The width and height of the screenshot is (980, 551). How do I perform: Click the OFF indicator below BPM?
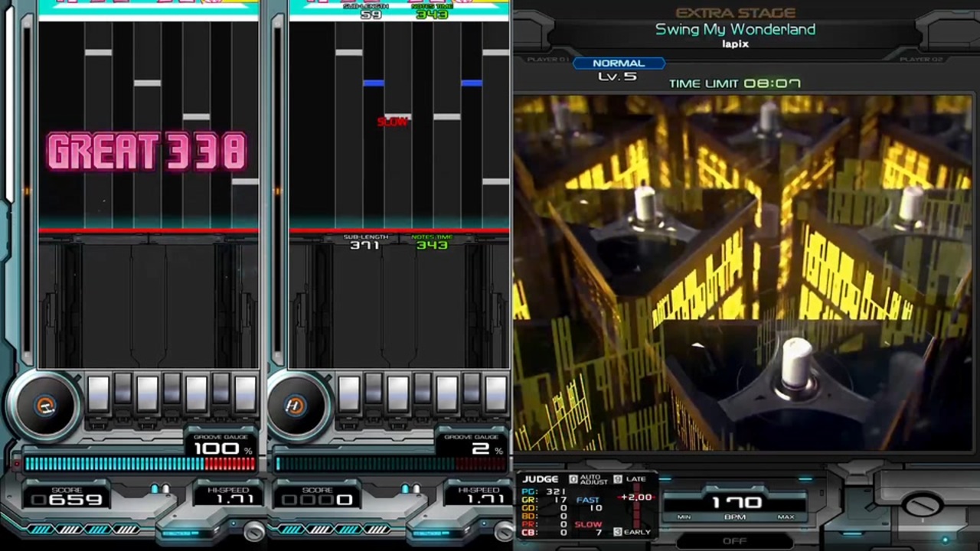coord(734,541)
